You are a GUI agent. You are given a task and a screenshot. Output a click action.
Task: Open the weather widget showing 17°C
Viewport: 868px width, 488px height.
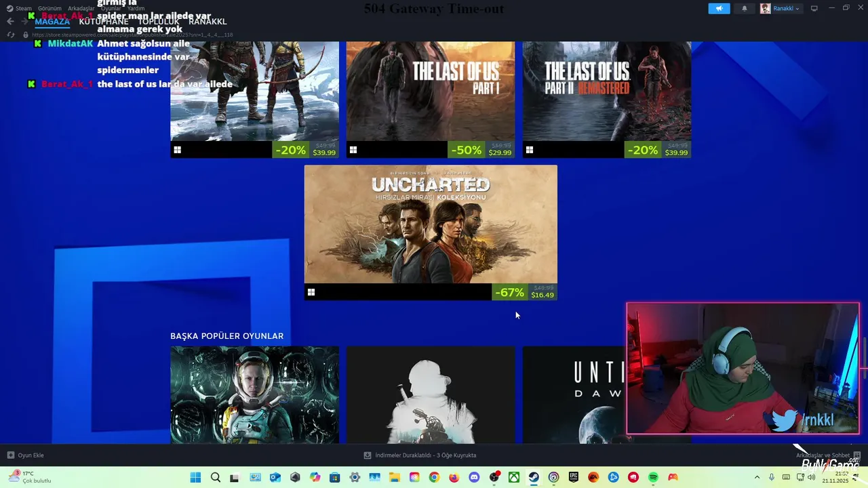tap(29, 477)
